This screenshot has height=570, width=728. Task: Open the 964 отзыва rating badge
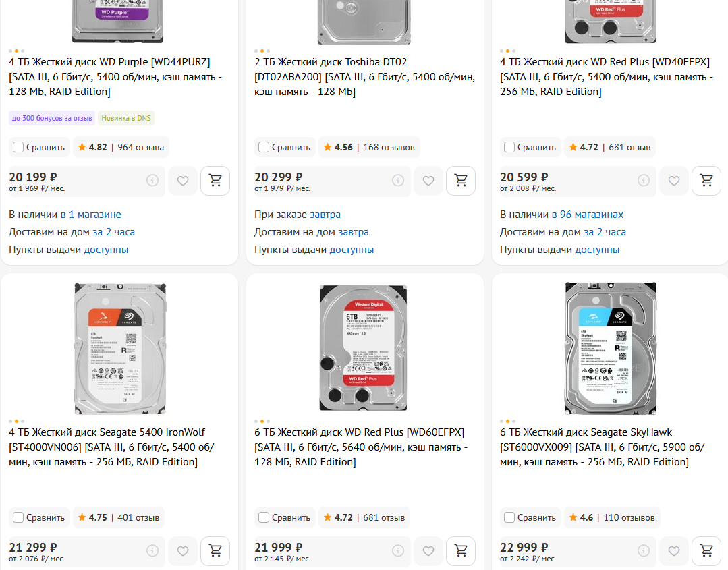[121, 147]
